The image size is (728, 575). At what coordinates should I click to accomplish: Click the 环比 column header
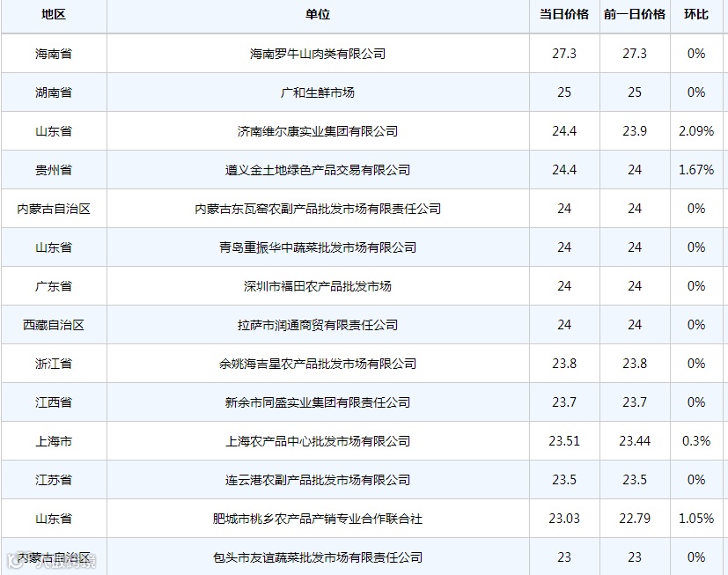point(696,14)
